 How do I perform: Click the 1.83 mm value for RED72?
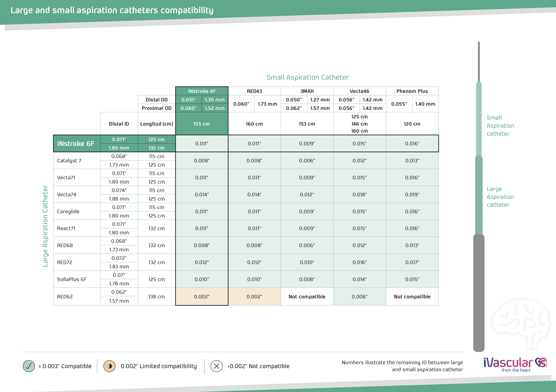click(x=119, y=267)
